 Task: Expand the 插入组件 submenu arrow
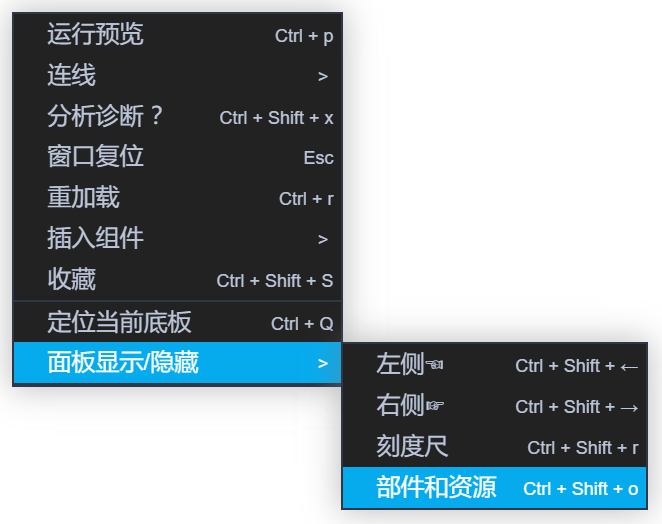323,239
